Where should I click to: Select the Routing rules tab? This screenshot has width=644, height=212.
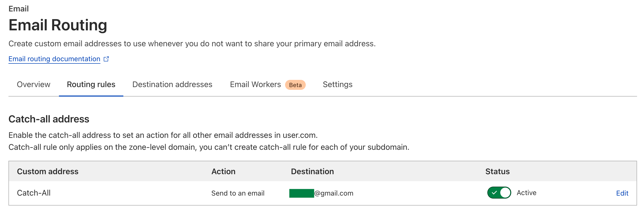click(x=91, y=85)
